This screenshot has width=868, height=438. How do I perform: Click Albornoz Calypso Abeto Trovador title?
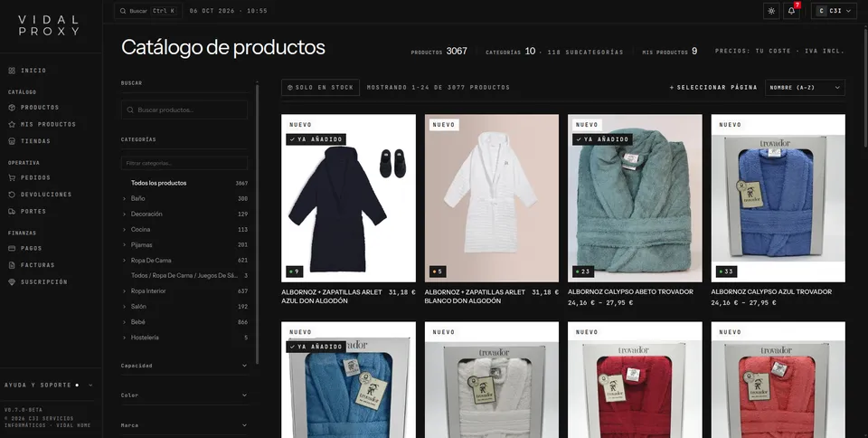click(630, 291)
